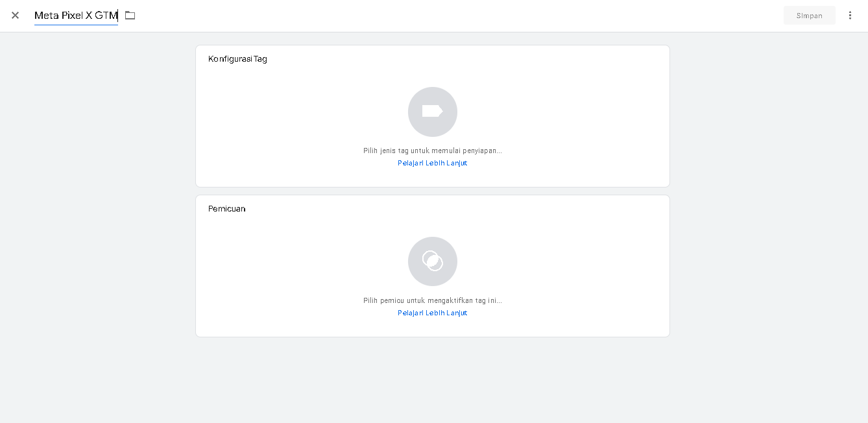Open Pelajari Lebih Lanjut link under Pemicuan
The image size is (868, 423).
coord(433,313)
